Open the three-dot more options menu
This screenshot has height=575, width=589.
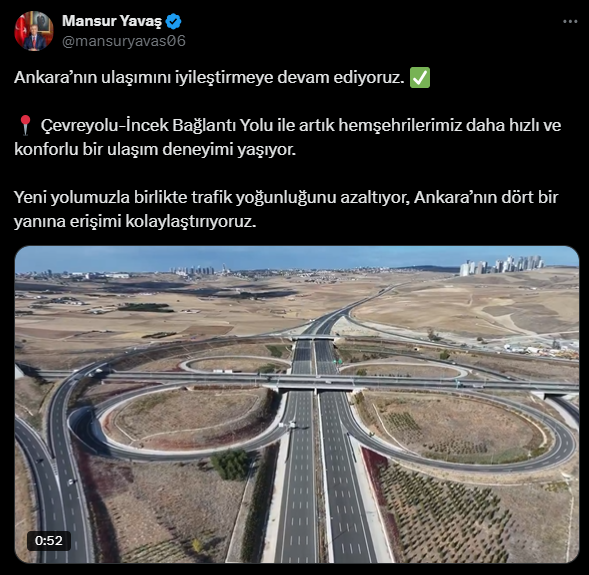[x=570, y=22]
